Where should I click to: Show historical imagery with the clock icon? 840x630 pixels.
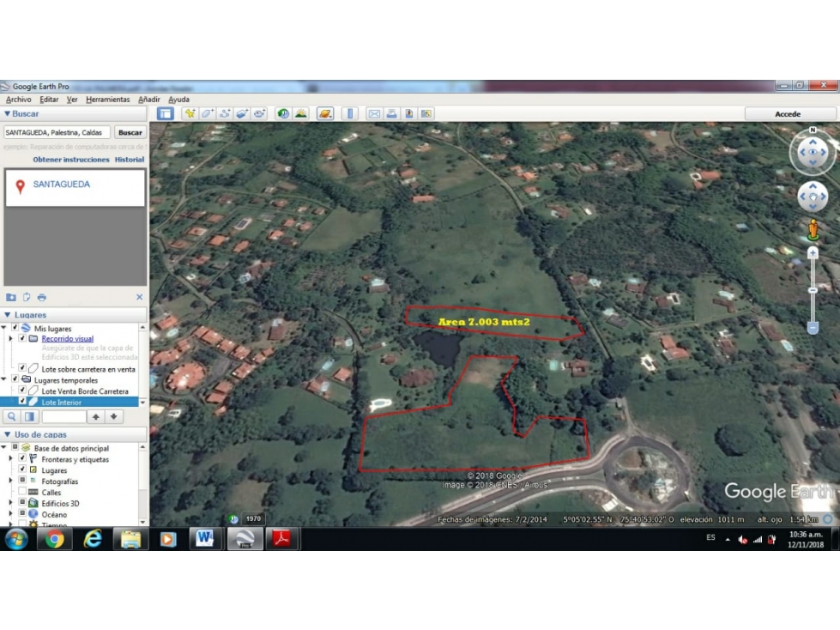pyautogui.click(x=283, y=113)
